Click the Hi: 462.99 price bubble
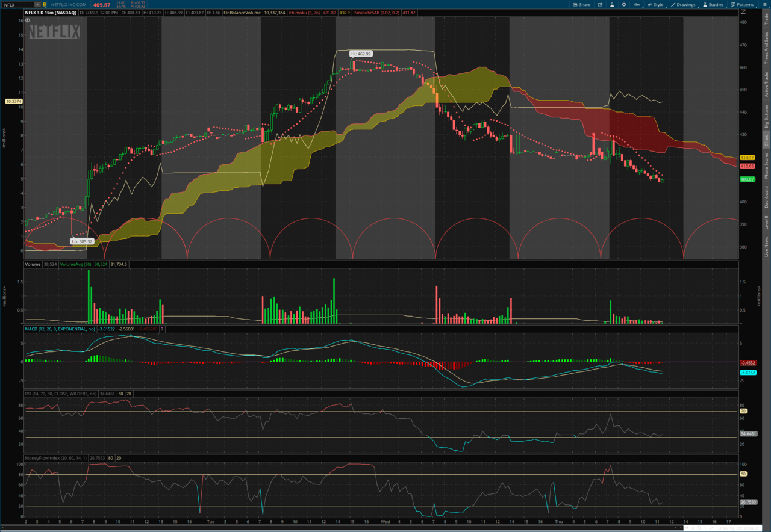Image resolution: width=771 pixels, height=532 pixels. tap(361, 54)
